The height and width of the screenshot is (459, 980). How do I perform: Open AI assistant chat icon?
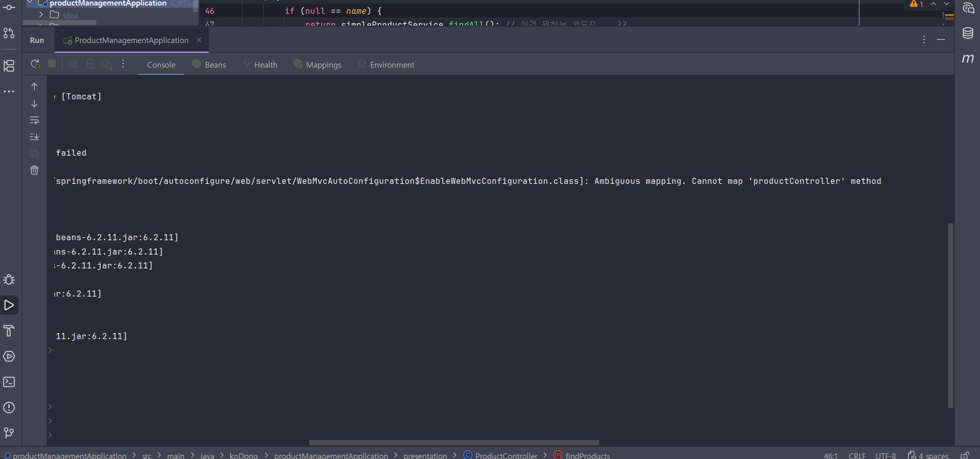coord(968,8)
